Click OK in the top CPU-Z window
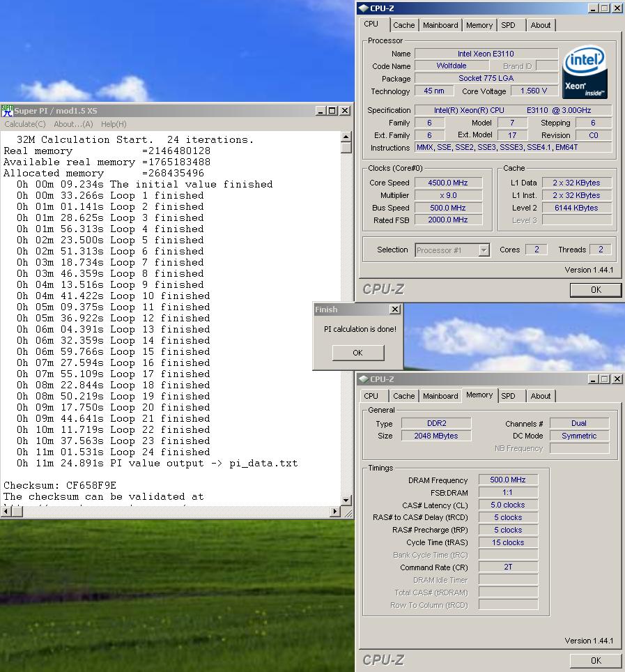Viewport: 625px width, 672px height. point(596,290)
